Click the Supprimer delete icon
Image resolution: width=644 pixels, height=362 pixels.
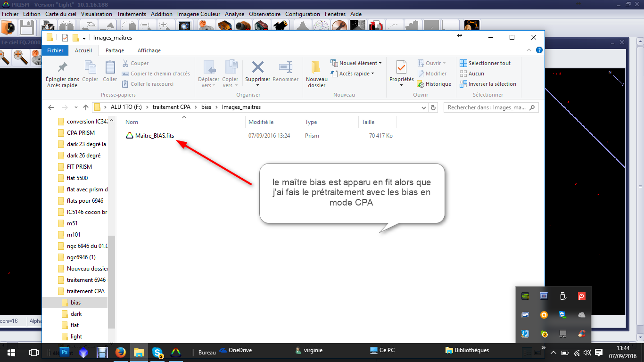coord(257,67)
